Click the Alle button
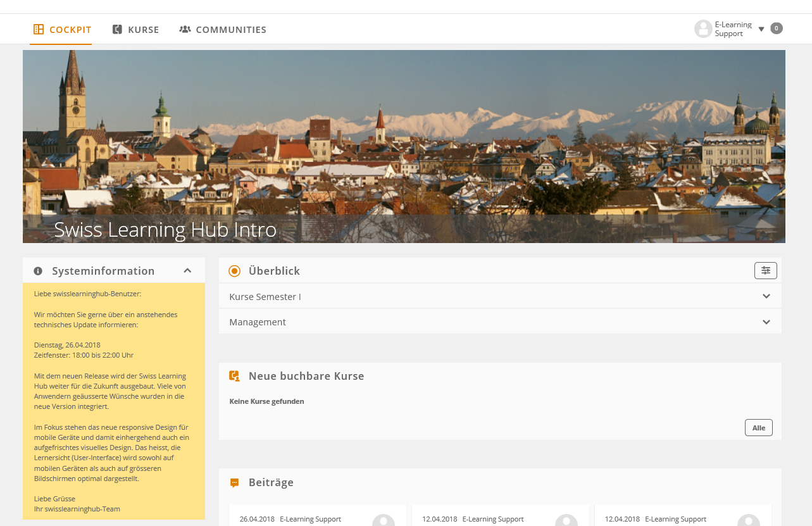 758,428
